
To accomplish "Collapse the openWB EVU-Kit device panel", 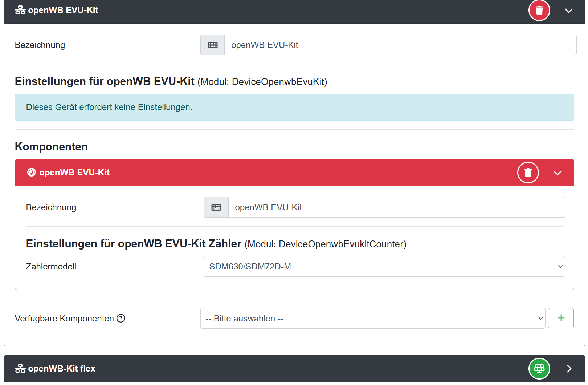I will tap(569, 11).
